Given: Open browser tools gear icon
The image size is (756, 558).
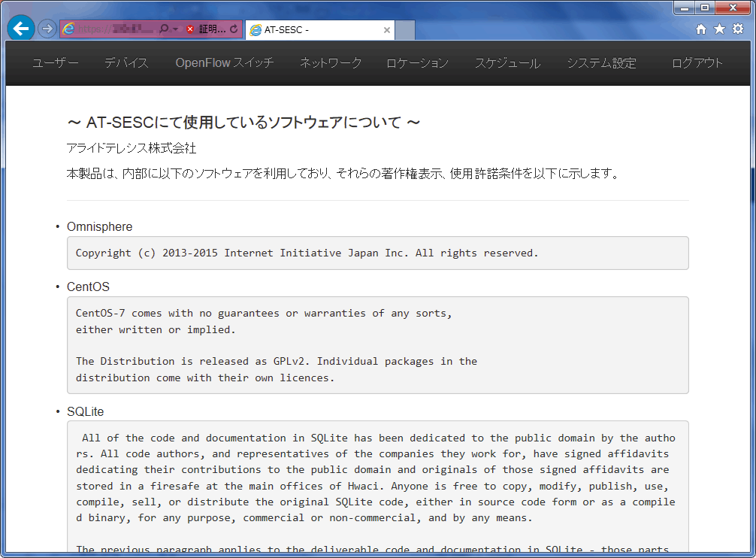Looking at the screenshot, I should 738,29.
